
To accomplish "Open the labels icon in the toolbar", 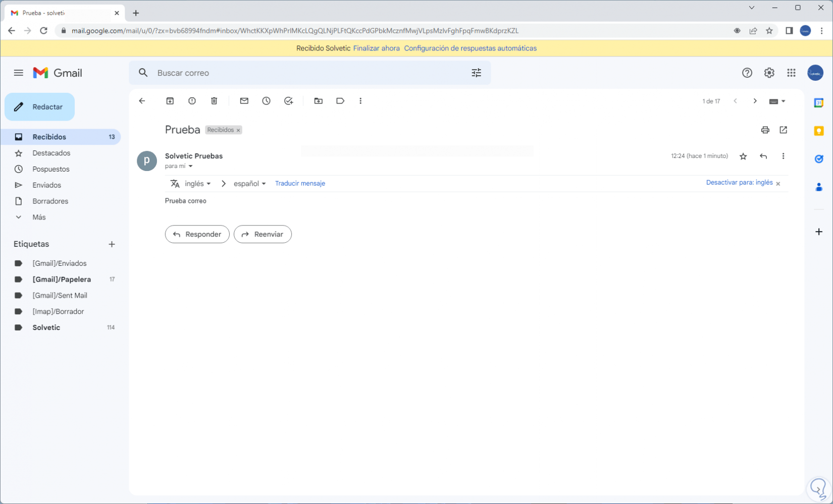I will point(340,101).
